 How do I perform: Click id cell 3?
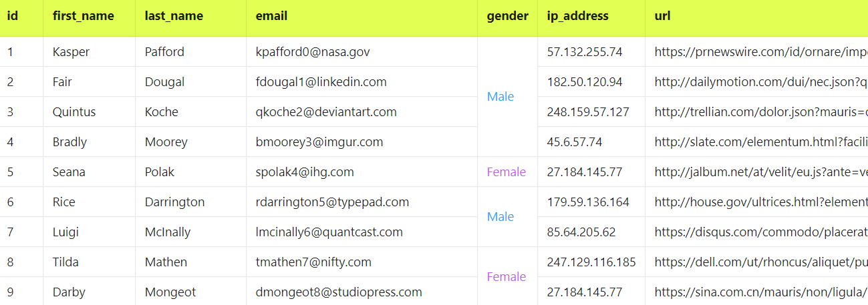coord(21,111)
